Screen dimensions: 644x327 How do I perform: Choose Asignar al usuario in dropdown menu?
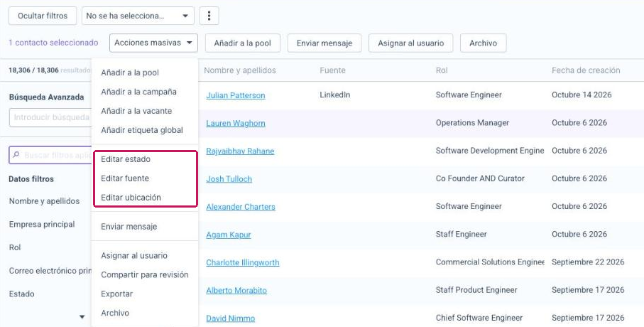pos(134,255)
